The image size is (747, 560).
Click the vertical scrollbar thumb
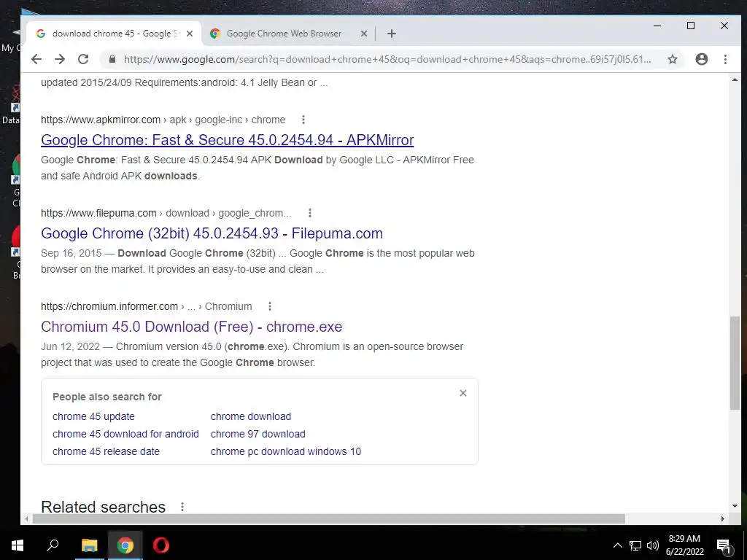735,363
